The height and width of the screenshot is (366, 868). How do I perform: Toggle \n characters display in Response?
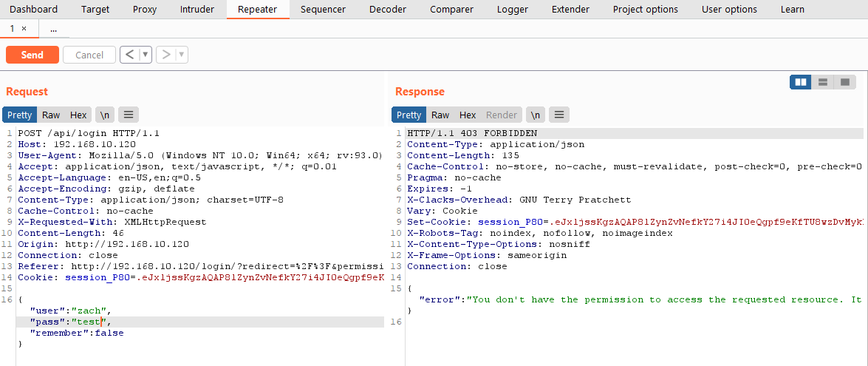click(x=535, y=115)
